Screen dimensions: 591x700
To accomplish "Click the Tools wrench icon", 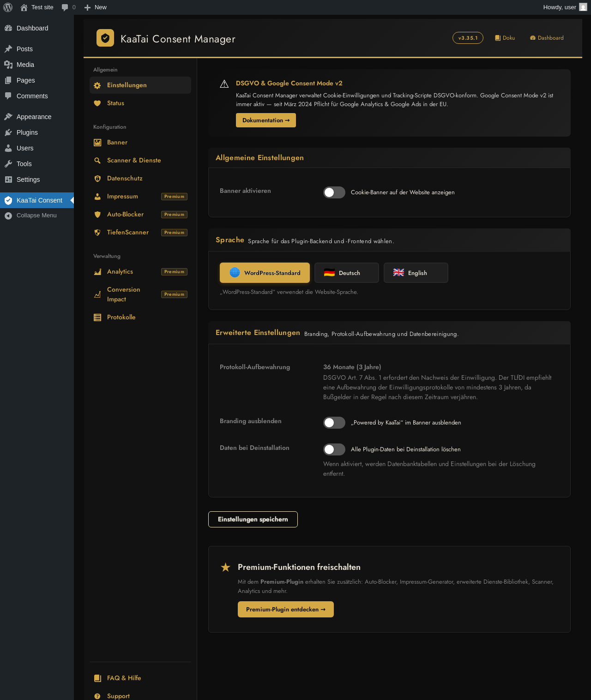I will click(8, 164).
